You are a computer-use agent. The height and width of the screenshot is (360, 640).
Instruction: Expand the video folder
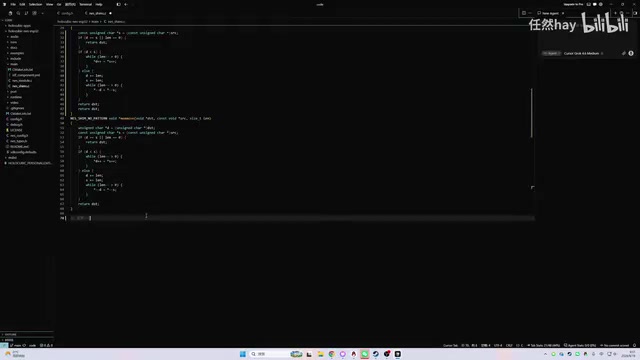click(14, 102)
